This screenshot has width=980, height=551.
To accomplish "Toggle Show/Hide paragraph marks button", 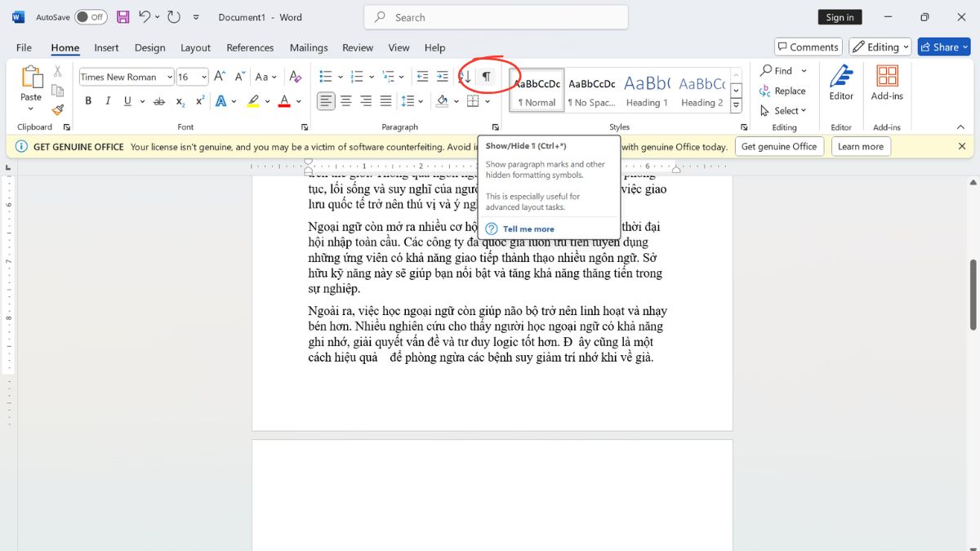I will [486, 77].
